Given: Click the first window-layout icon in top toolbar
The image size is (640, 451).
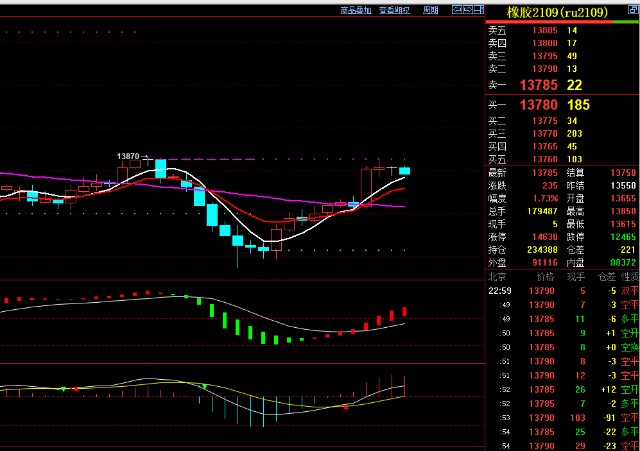Looking at the screenshot, I should point(457,10).
